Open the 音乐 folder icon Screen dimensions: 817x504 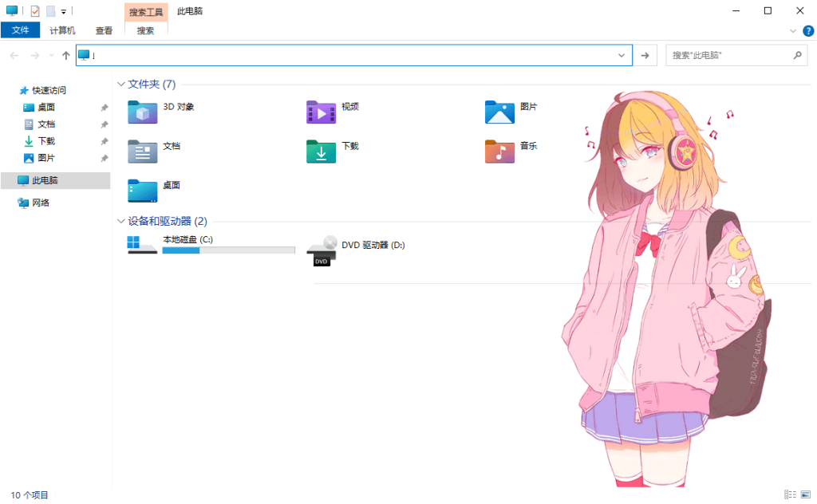(499, 152)
